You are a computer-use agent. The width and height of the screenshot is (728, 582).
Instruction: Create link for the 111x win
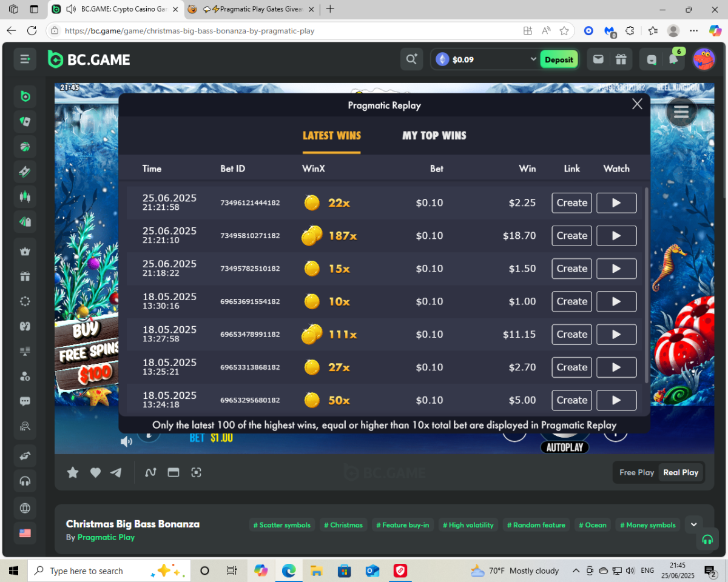click(572, 334)
